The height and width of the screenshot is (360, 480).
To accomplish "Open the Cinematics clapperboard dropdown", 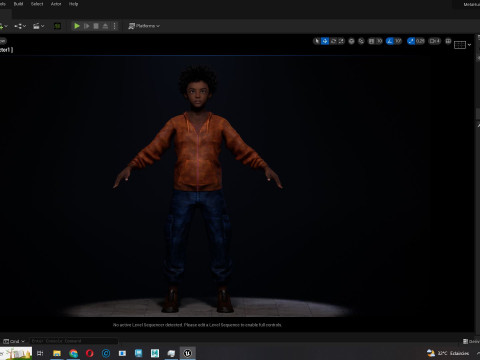I will coord(39,26).
